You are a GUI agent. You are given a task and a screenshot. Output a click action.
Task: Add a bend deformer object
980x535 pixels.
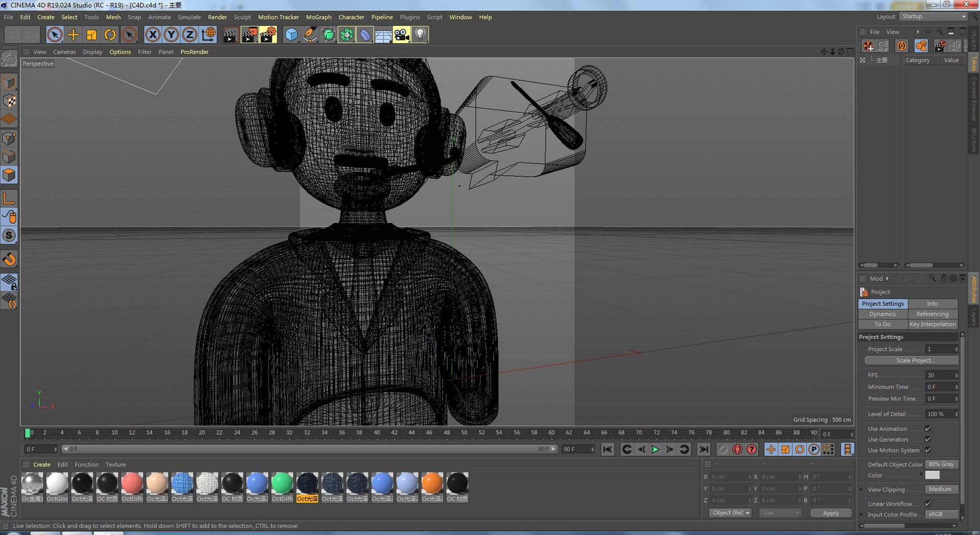pyautogui.click(x=365, y=35)
